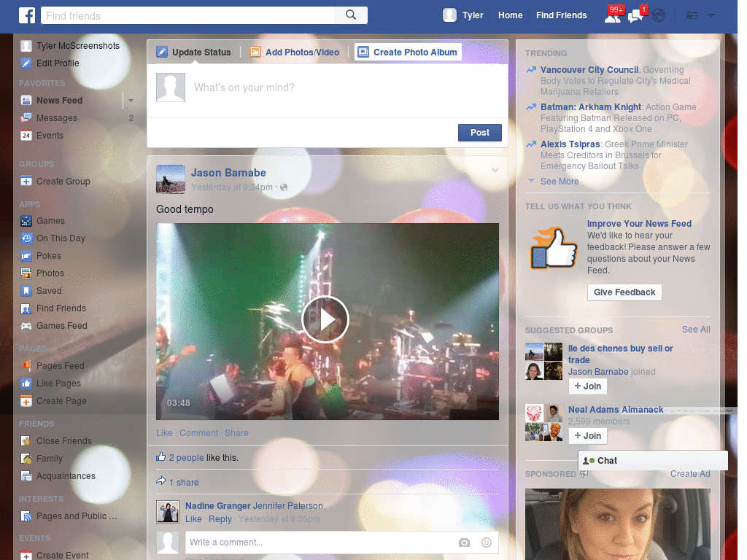Image resolution: width=747 pixels, height=560 pixels.
Task: Open the messages icon with badge
Action: coord(635,16)
